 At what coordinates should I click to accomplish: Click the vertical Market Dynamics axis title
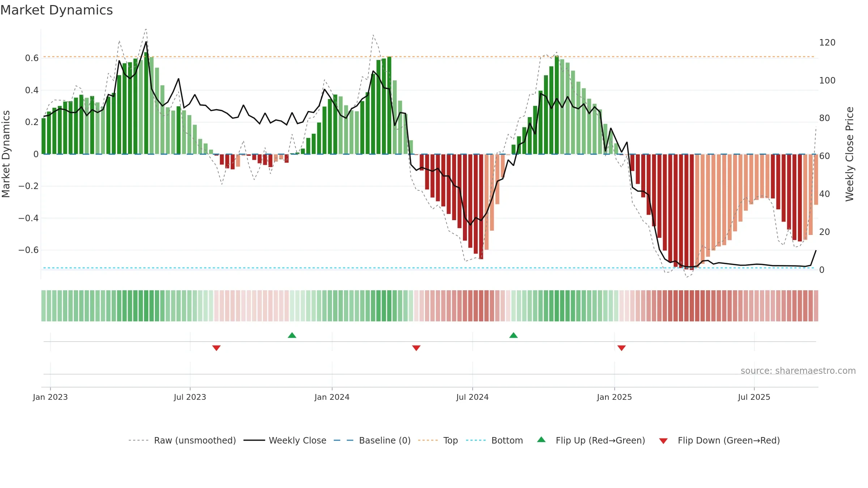(x=6, y=154)
